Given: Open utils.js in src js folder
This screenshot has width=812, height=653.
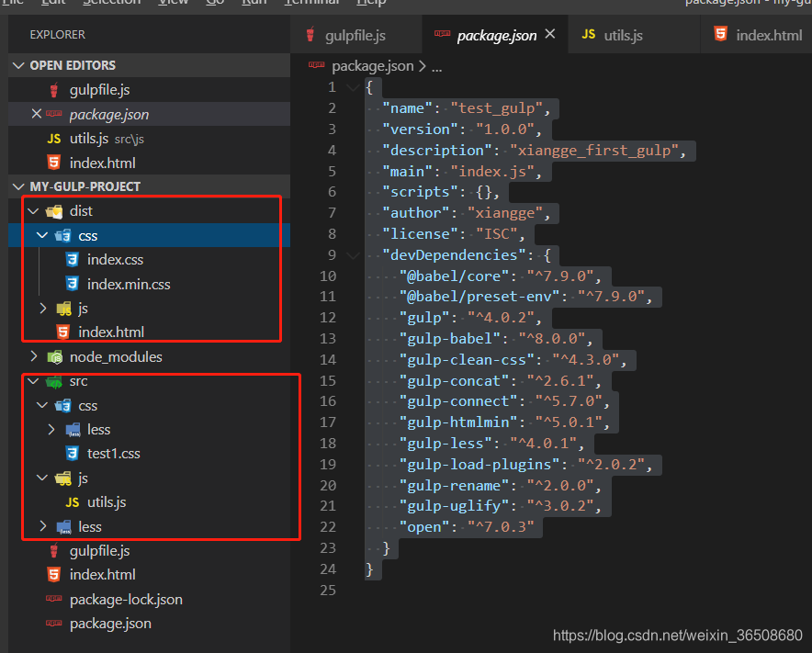Looking at the screenshot, I should pyautogui.click(x=107, y=502).
